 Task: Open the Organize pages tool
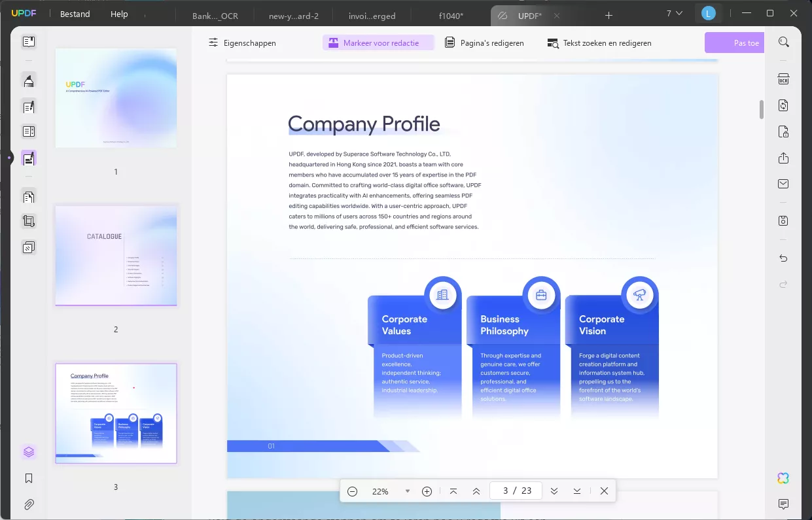pos(28,196)
